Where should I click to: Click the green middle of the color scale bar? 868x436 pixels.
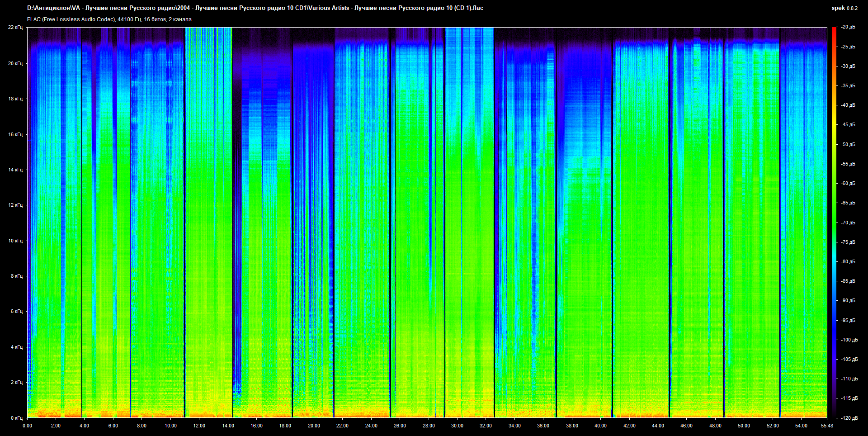tap(834, 223)
